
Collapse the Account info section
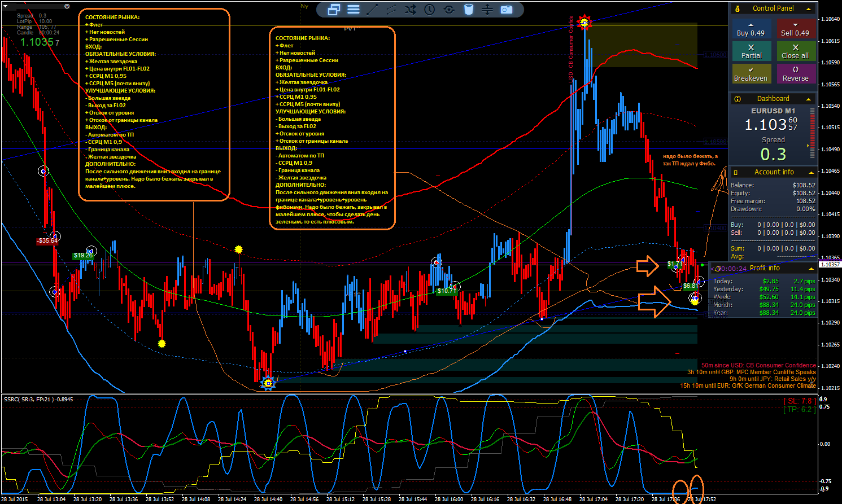pos(811,173)
